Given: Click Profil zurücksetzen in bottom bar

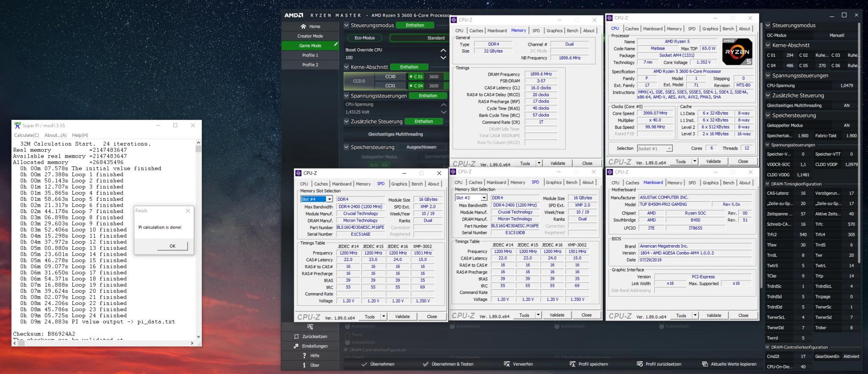Looking at the screenshot, I should pyautogui.click(x=659, y=364).
